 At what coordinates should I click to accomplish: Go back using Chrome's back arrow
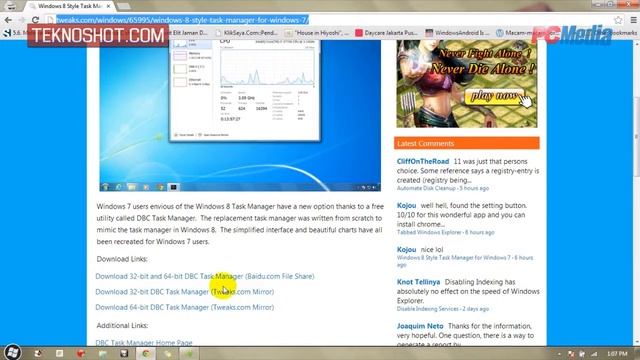[x=8, y=20]
